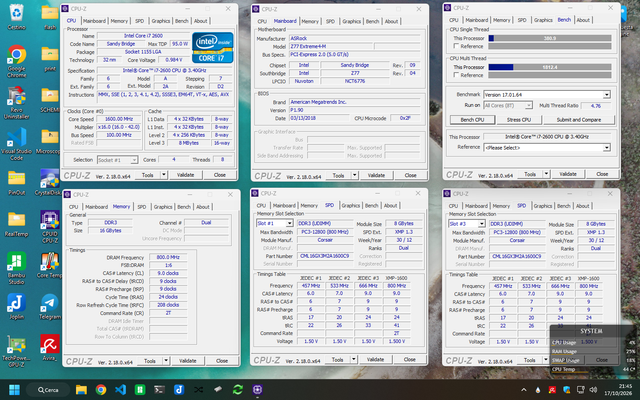
Task: Switch to Chrome in the taskbar
Action: point(101,390)
